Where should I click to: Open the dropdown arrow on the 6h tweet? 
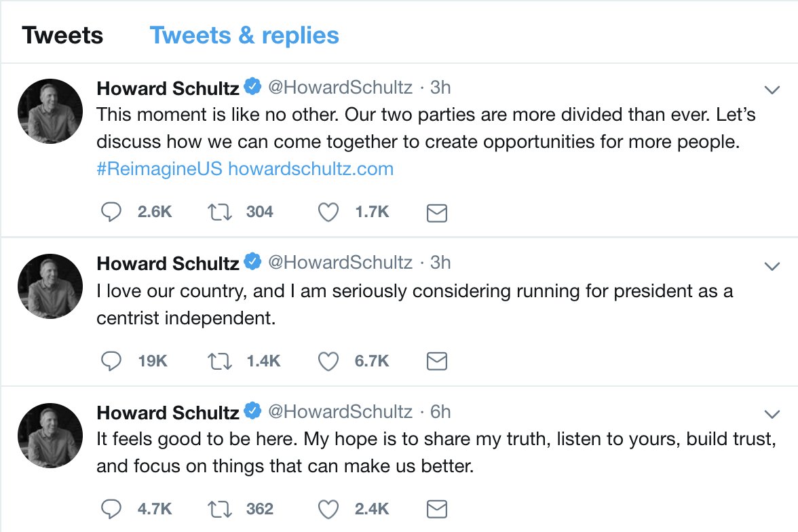click(x=772, y=414)
